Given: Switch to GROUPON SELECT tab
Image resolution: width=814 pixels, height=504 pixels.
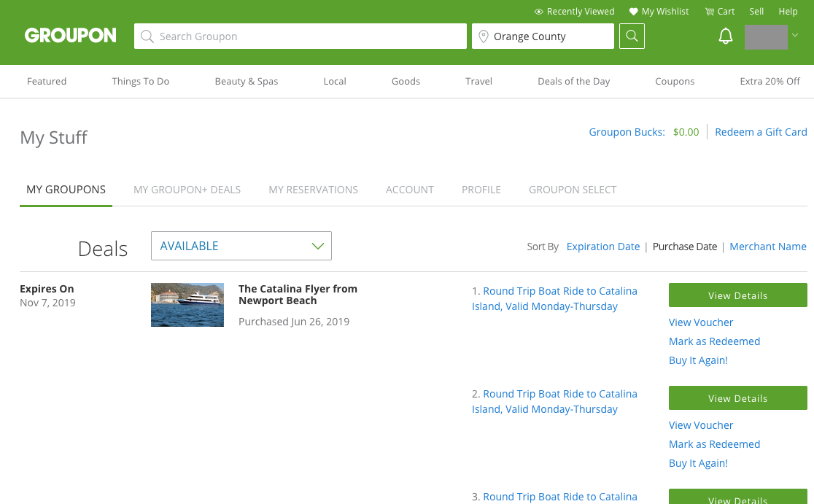Looking at the screenshot, I should [573, 190].
